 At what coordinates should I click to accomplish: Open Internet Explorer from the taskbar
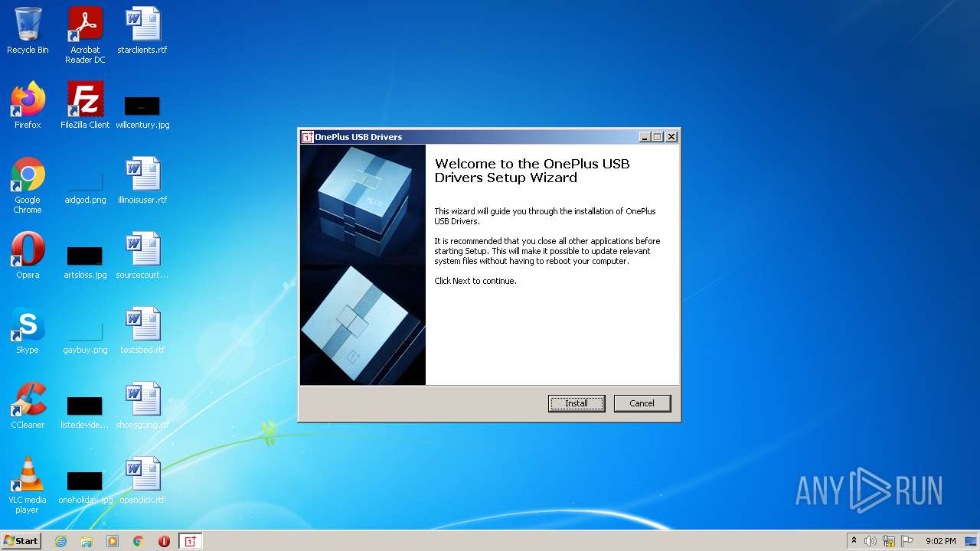coord(60,541)
